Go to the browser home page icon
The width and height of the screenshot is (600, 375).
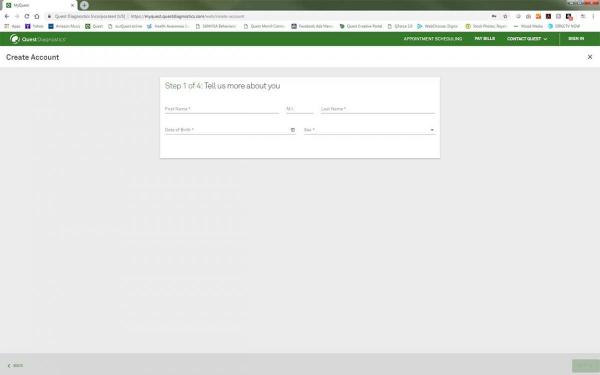(x=37, y=16)
